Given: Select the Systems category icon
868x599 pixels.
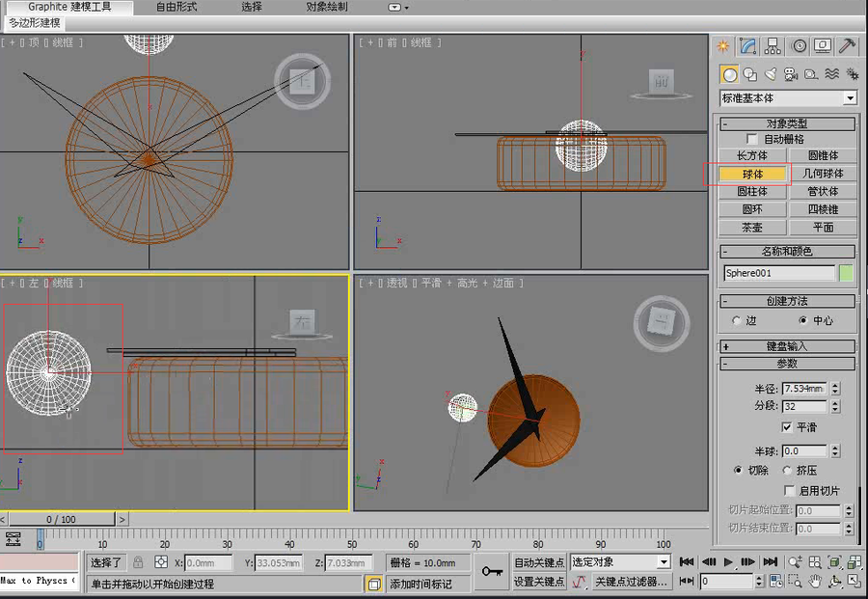Looking at the screenshot, I should (x=852, y=74).
